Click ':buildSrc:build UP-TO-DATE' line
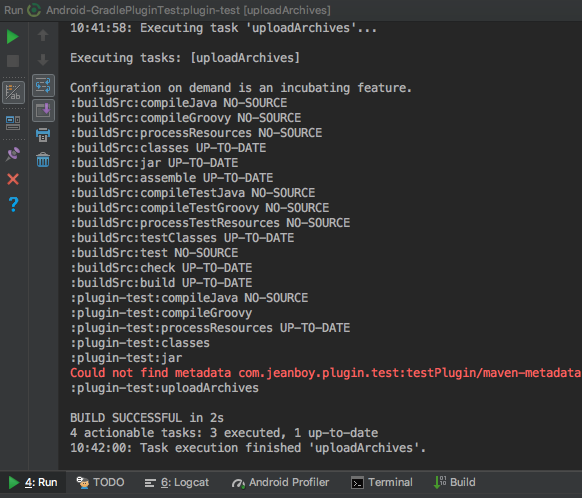This screenshot has width=582, height=498. 161,283
